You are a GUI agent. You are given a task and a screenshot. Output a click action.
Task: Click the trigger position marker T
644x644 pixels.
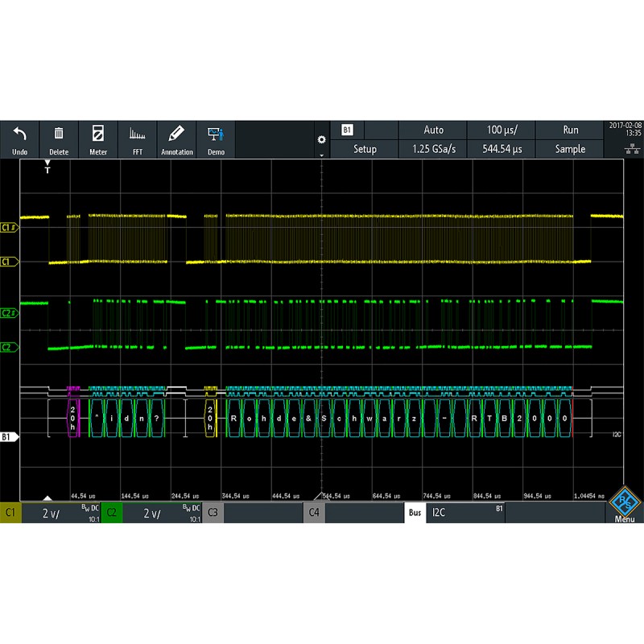click(46, 169)
